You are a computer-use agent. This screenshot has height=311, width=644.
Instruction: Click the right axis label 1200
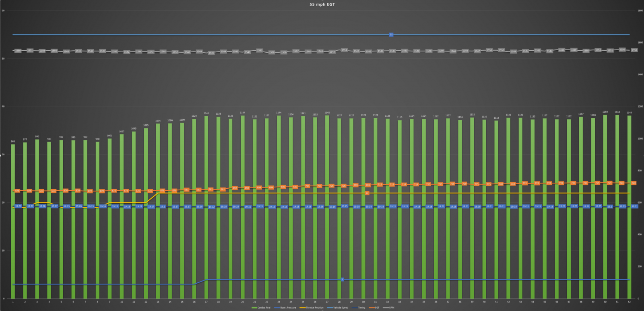pos(640,107)
